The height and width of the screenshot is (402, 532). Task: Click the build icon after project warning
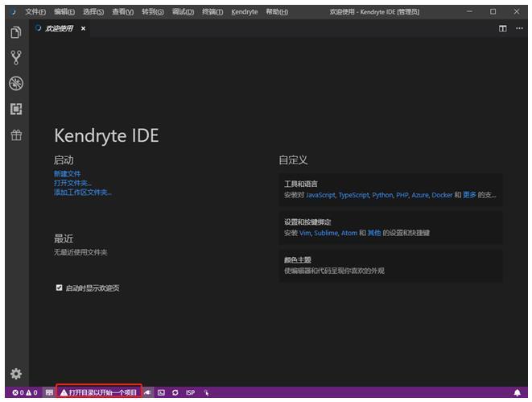coord(147,392)
